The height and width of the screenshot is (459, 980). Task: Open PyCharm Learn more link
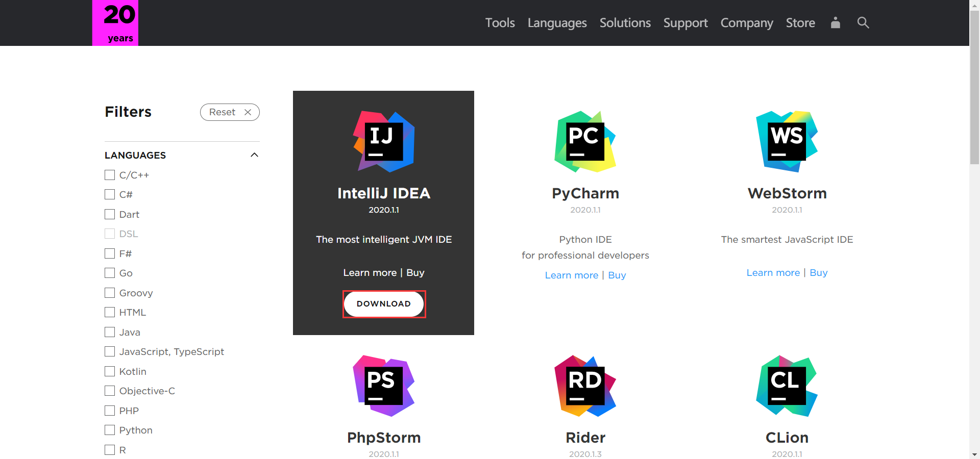(x=572, y=275)
